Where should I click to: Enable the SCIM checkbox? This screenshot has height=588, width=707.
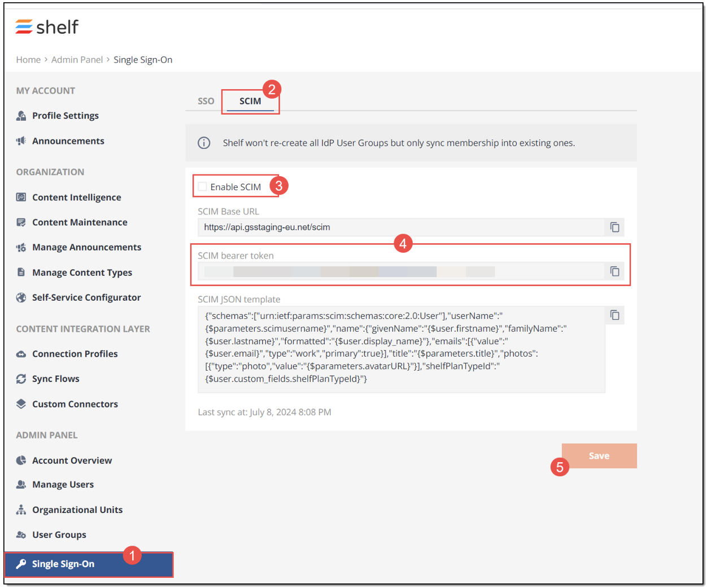[202, 186]
